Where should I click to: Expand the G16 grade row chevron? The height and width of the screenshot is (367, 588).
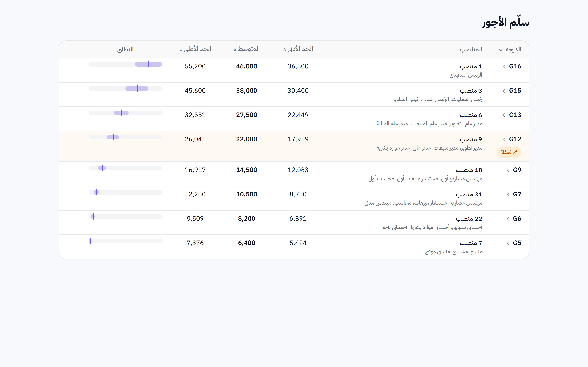(504, 66)
